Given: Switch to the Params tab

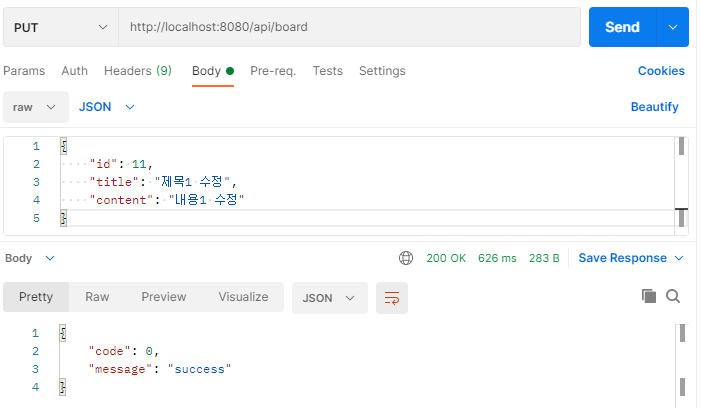Looking at the screenshot, I should click(x=24, y=71).
